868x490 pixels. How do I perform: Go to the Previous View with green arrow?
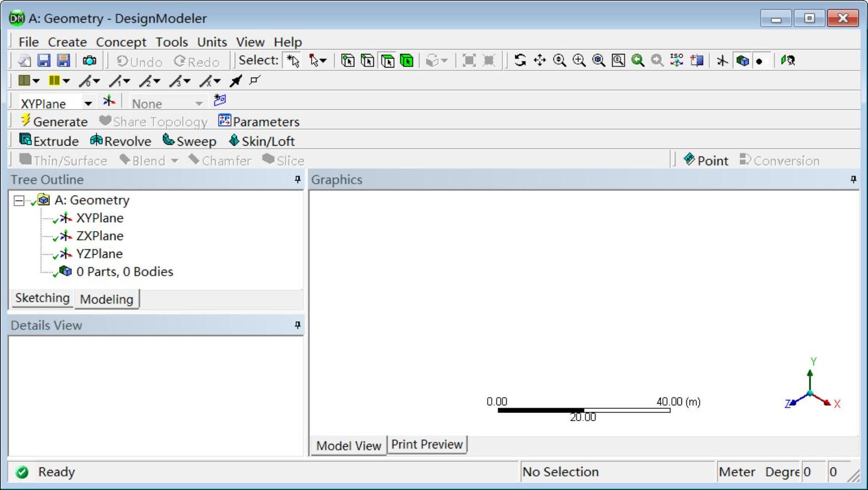click(638, 60)
